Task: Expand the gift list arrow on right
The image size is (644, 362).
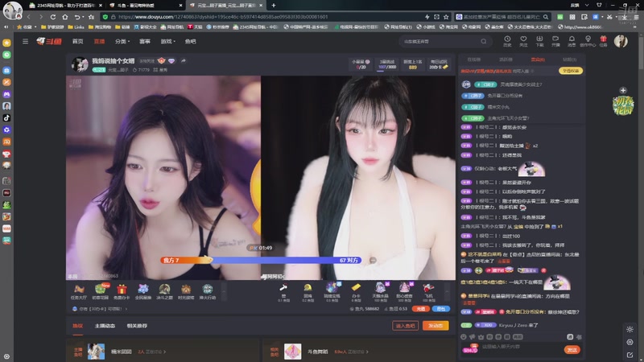Action: point(447,292)
